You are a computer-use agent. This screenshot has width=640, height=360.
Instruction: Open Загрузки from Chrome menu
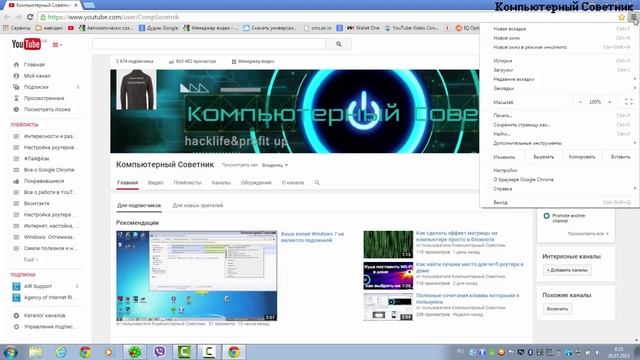(x=558, y=70)
